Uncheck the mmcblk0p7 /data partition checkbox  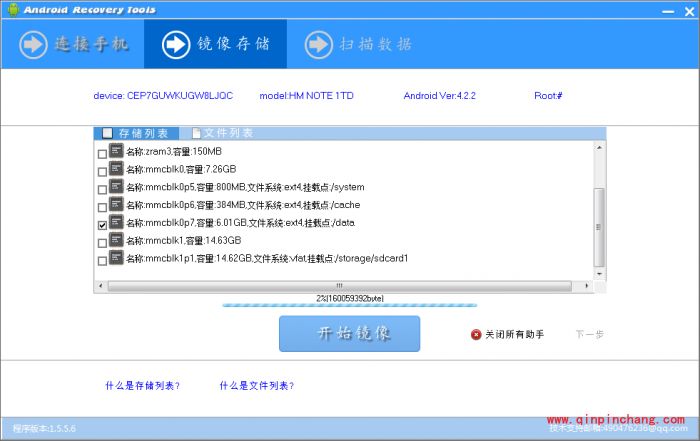103,225
